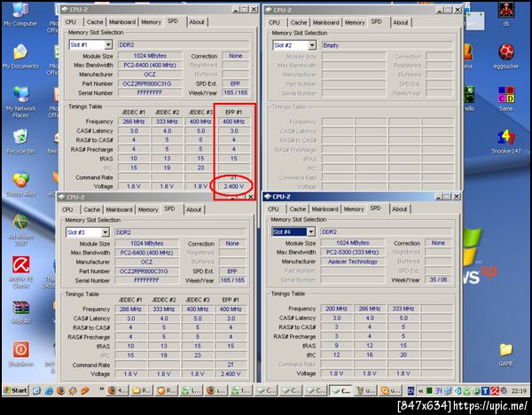Select the Shutdown desktop shortcut icon

[x=20, y=354]
